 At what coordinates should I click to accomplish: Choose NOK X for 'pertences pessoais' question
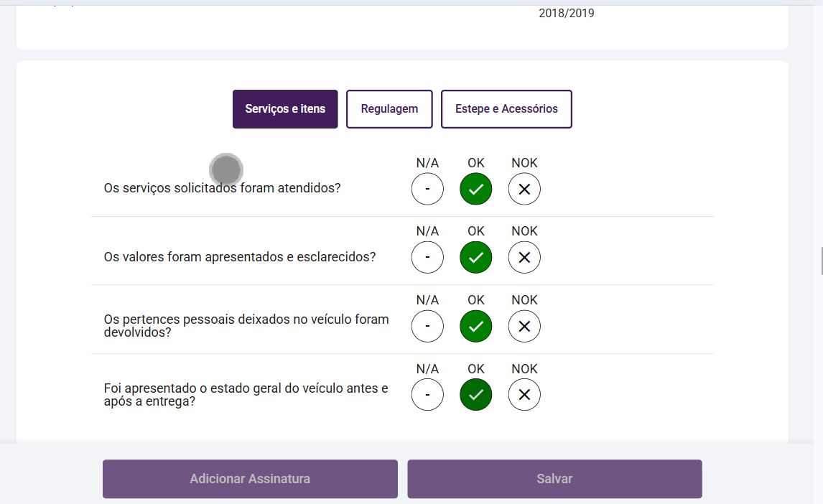pos(524,326)
